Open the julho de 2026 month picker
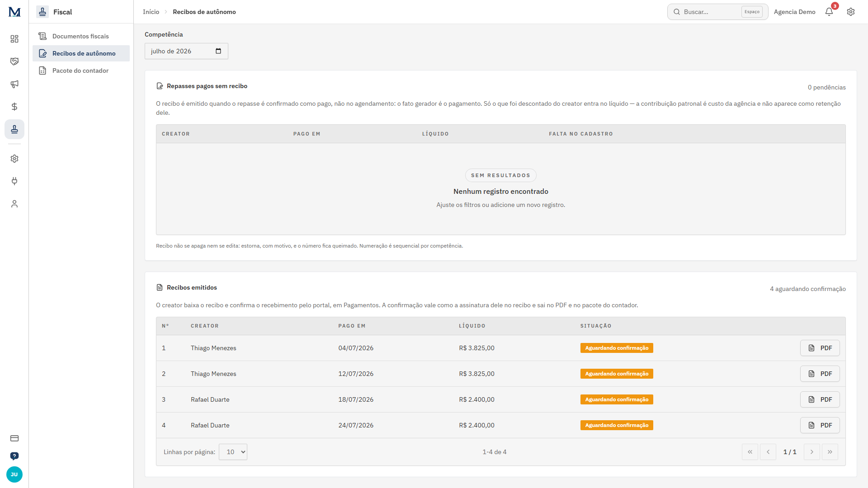This screenshot has width=868, height=488. tap(186, 51)
